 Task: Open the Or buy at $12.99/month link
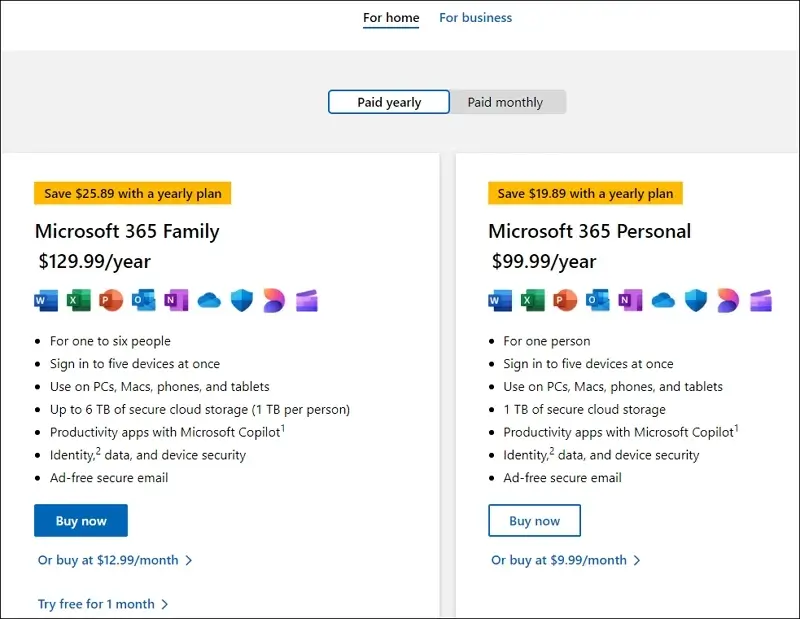[x=115, y=560]
